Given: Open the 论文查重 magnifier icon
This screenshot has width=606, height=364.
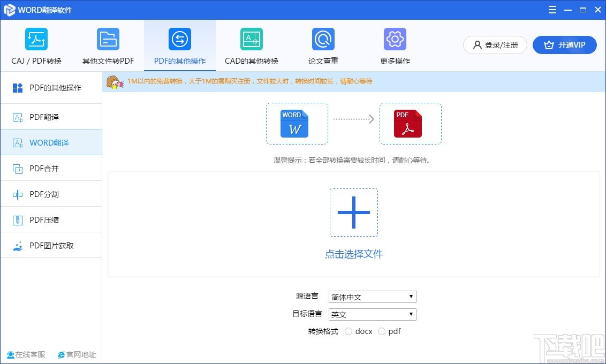Looking at the screenshot, I should (x=323, y=39).
